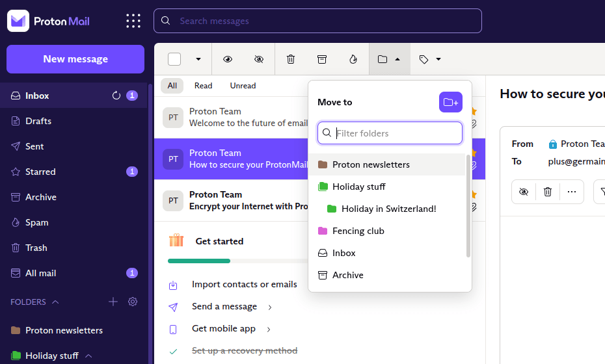
Task: Collapse the Move to dropdown arrow
Action: (397, 59)
